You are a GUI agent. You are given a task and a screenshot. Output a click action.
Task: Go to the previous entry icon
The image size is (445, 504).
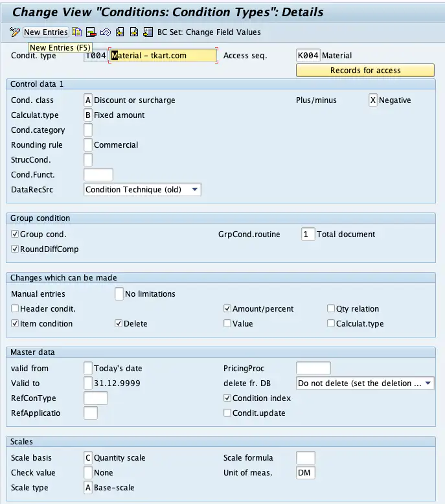click(x=120, y=32)
